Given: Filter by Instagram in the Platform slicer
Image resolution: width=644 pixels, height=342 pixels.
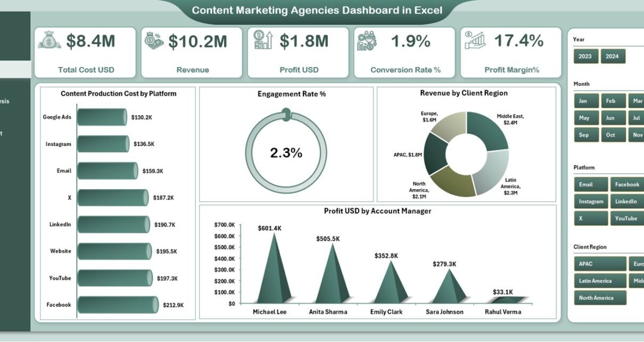Looking at the screenshot, I should point(591,201).
